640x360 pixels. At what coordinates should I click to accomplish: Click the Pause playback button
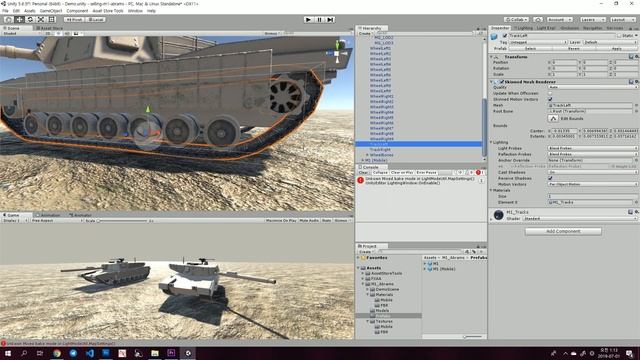click(x=320, y=19)
